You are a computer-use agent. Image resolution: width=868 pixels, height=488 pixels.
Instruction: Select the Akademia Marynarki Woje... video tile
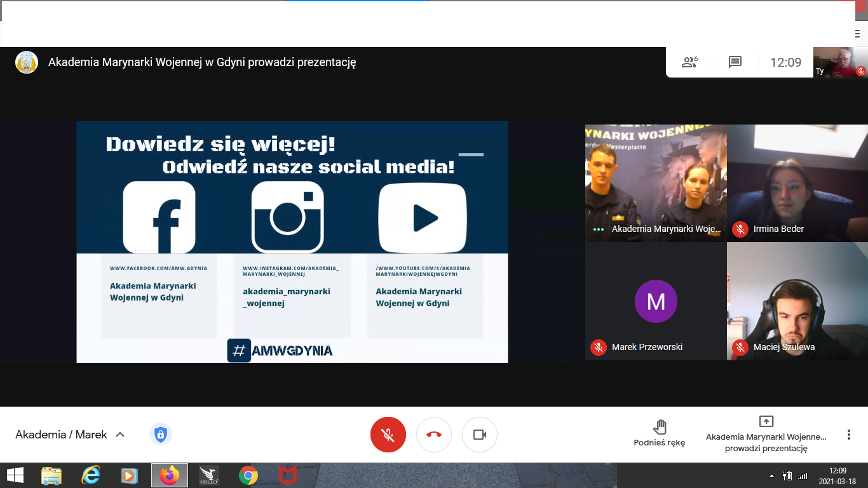click(656, 183)
